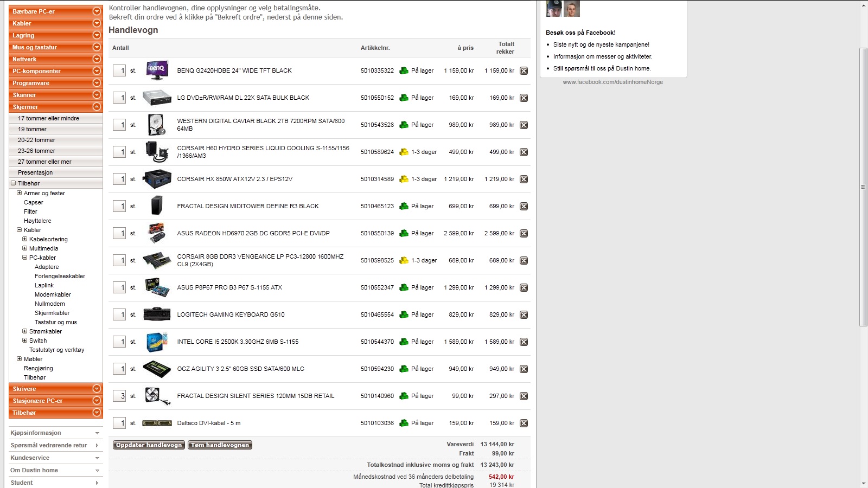The image size is (868, 488).
Task: Remove Fractal Design Silent fans from cart
Action: click(524, 396)
